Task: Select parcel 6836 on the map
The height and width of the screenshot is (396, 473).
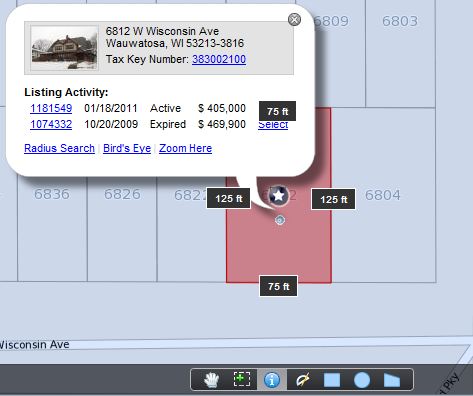Action: click(x=52, y=194)
